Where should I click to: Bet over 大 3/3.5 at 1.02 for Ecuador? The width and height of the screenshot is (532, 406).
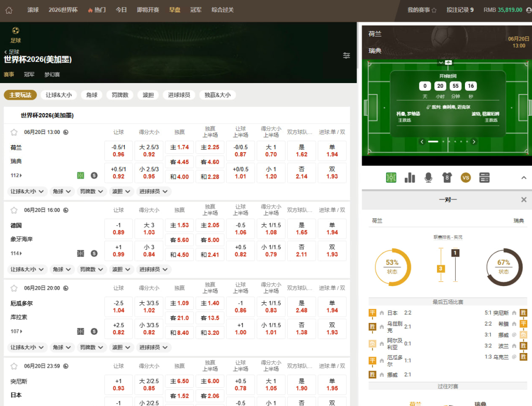coord(149,307)
